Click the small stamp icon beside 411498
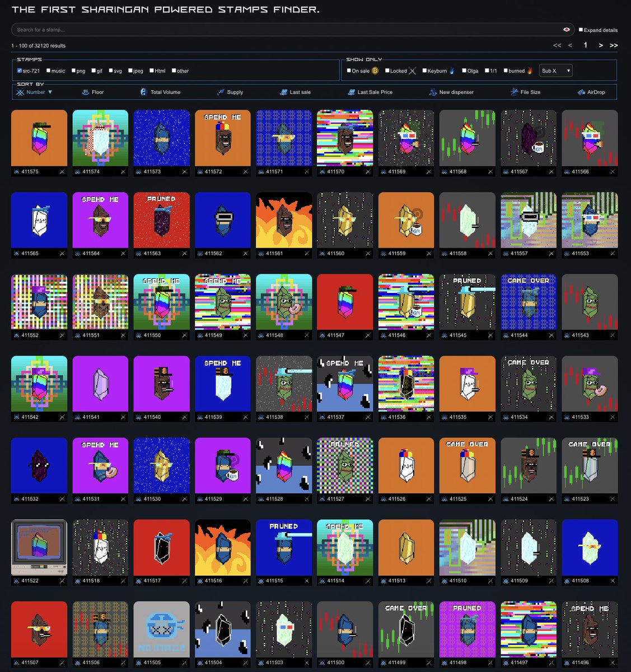 (x=445, y=662)
